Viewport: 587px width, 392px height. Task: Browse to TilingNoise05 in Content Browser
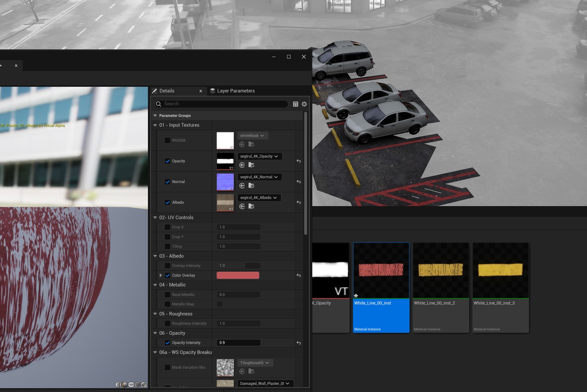(252, 371)
